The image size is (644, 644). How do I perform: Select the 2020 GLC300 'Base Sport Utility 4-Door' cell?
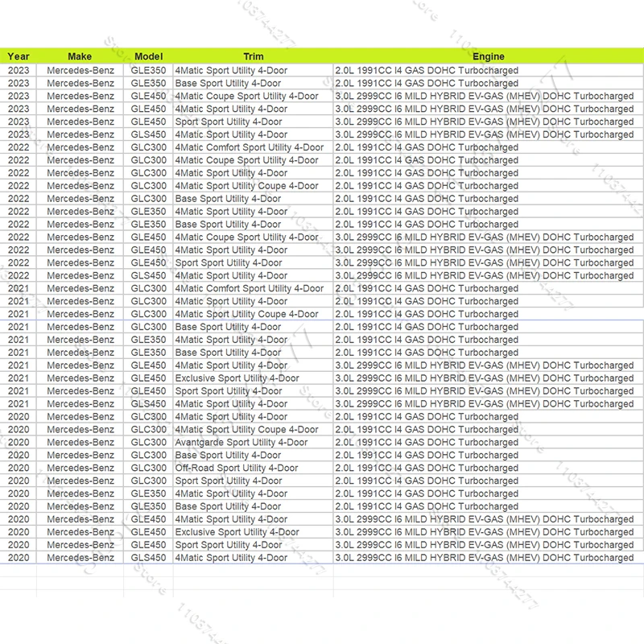click(x=253, y=455)
